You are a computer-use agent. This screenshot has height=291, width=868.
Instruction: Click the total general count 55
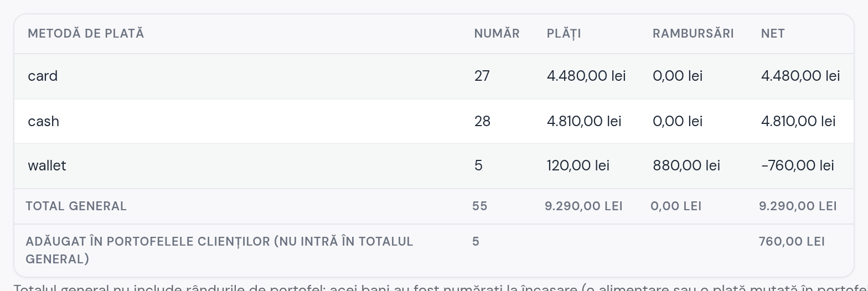coord(480,206)
